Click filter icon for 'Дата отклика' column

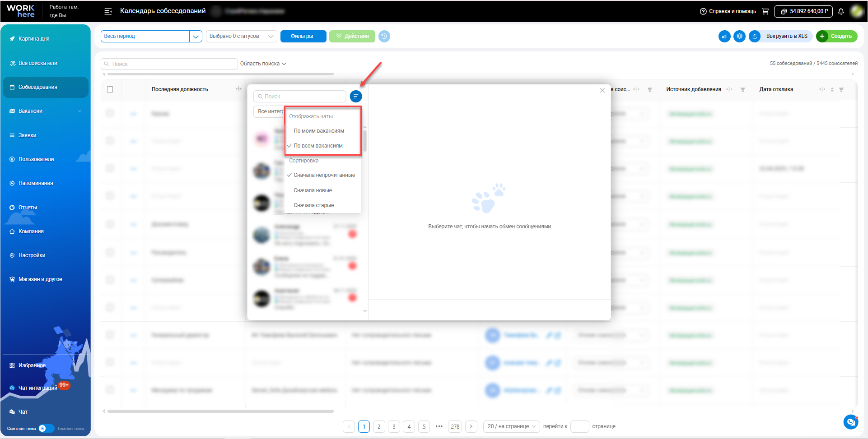click(841, 90)
